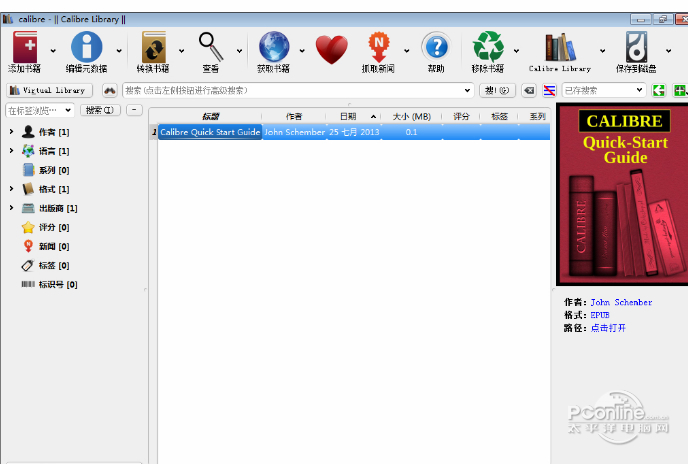Expand the Authors tree node arrow
The width and height of the screenshot is (688, 464).
(x=11, y=132)
